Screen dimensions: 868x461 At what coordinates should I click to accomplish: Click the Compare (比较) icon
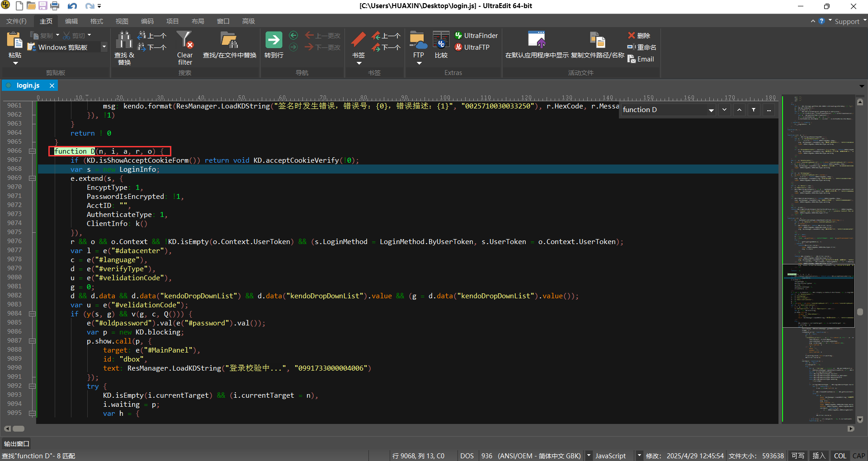pyautogui.click(x=441, y=40)
